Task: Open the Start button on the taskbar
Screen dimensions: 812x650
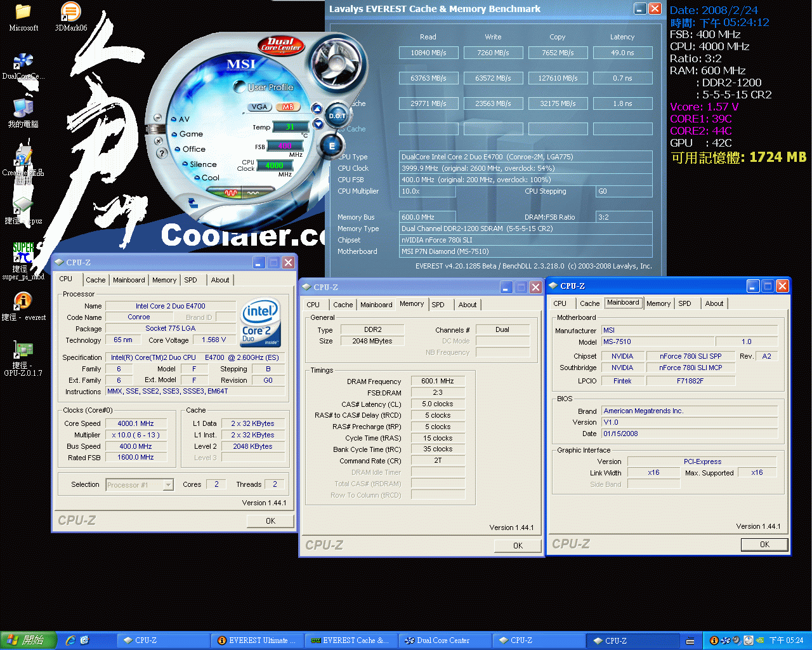Action: (28, 640)
